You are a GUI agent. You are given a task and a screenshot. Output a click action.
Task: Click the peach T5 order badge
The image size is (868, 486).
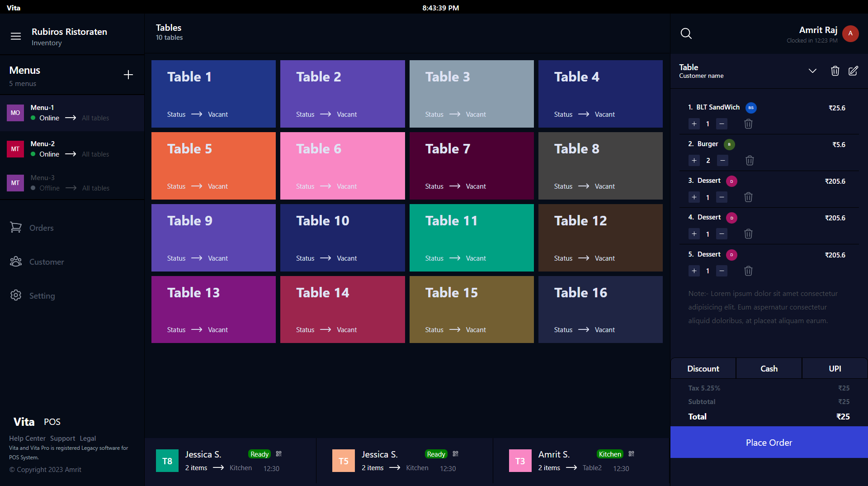pyautogui.click(x=344, y=461)
